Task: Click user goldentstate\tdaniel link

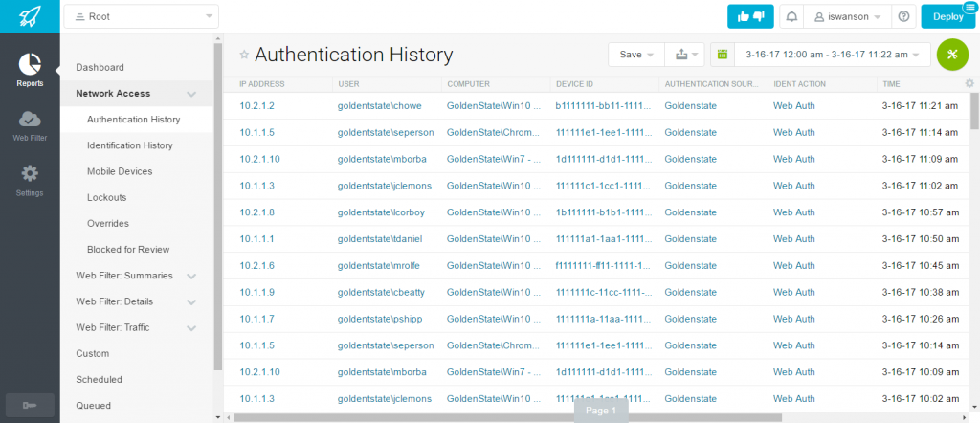Action: tap(379, 238)
